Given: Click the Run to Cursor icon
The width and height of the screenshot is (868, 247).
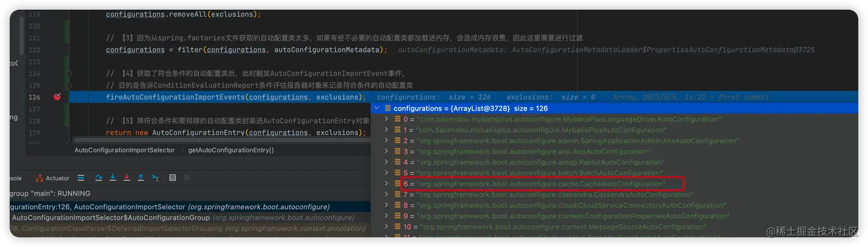Looking at the screenshot, I should pos(155,178).
